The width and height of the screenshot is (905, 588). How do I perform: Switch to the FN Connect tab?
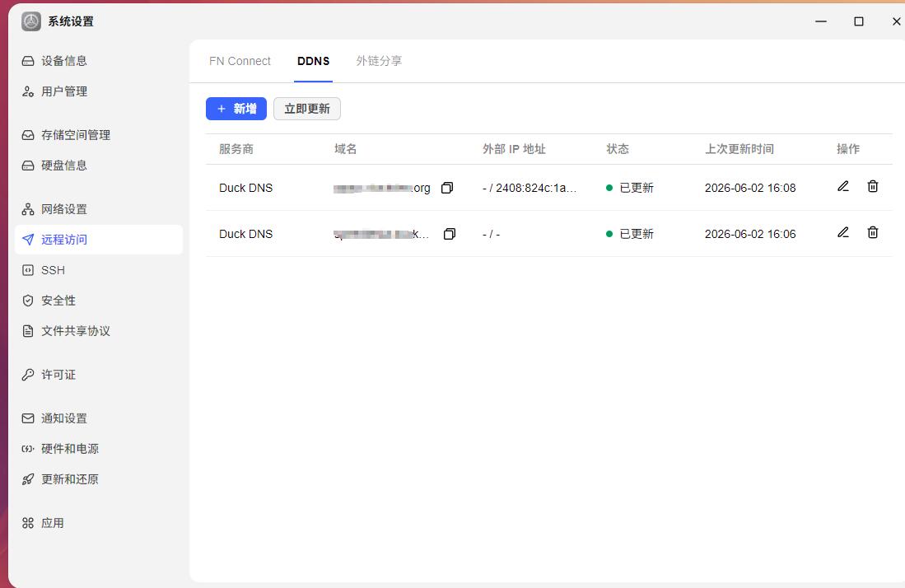click(240, 61)
